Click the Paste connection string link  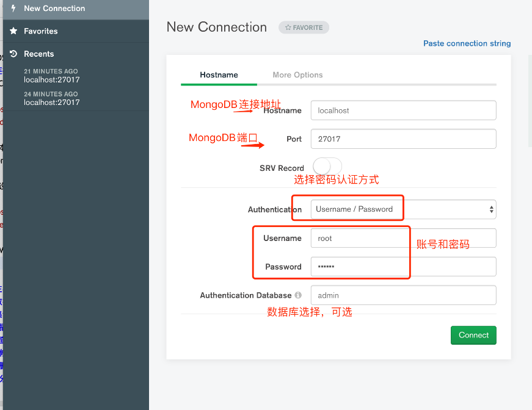pos(467,43)
